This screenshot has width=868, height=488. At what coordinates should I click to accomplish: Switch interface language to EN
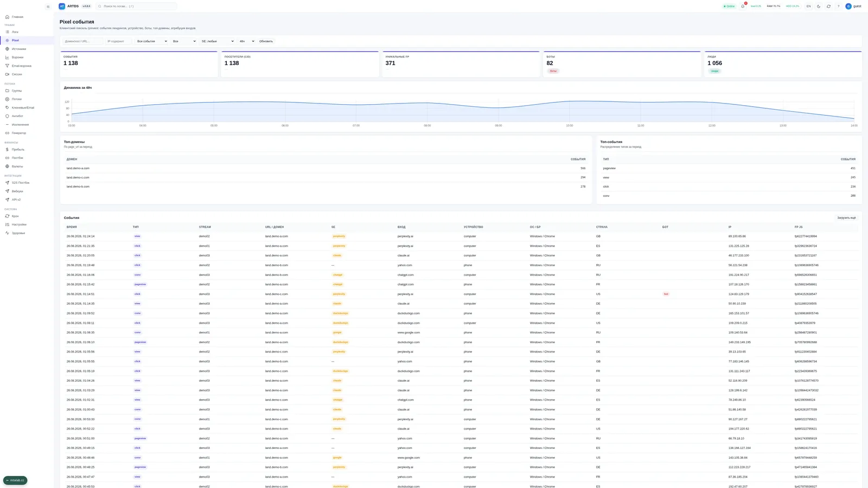tap(808, 7)
